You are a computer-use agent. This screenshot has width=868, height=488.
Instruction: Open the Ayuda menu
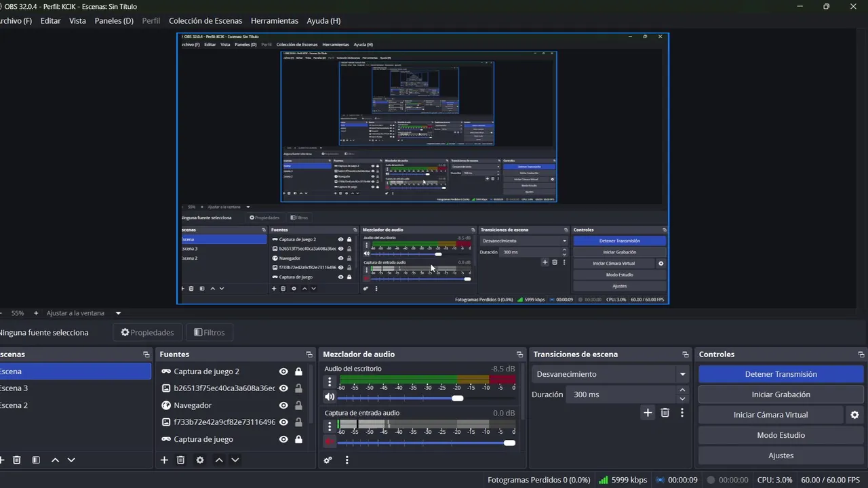323,21
